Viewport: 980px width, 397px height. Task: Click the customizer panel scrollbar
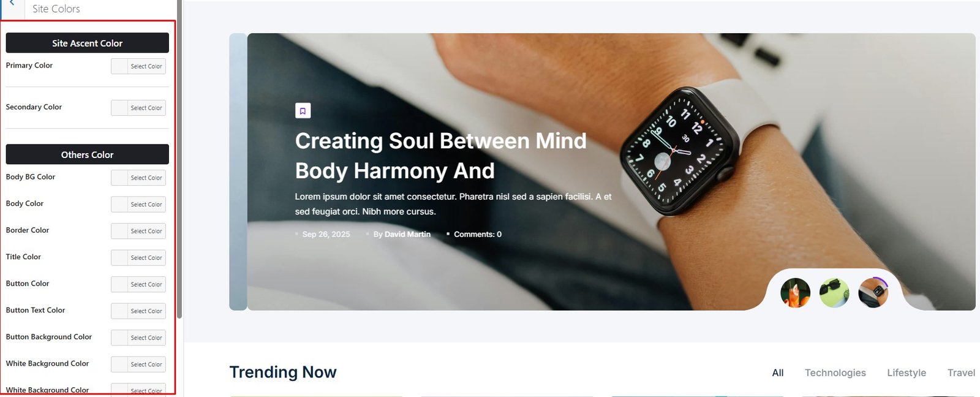pyautogui.click(x=179, y=159)
